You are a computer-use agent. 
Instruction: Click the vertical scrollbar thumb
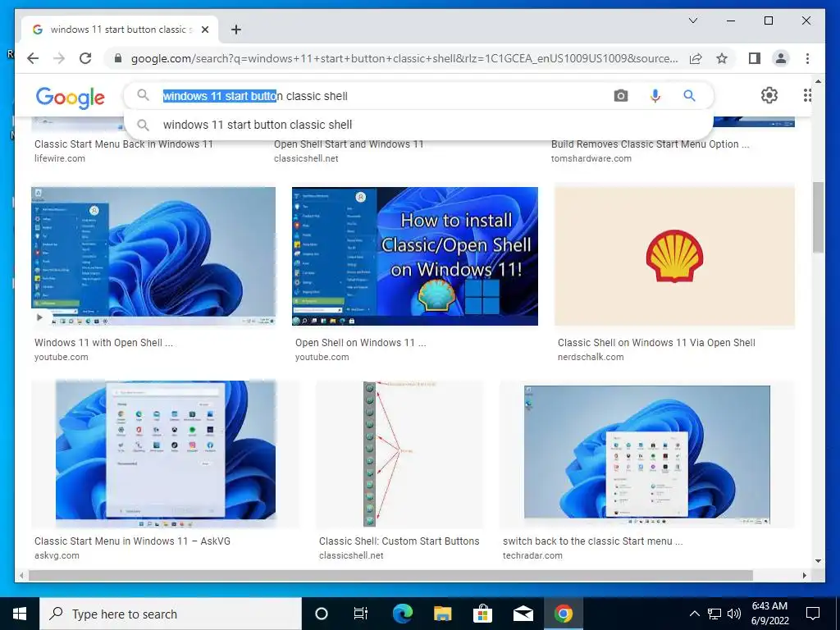(818, 217)
